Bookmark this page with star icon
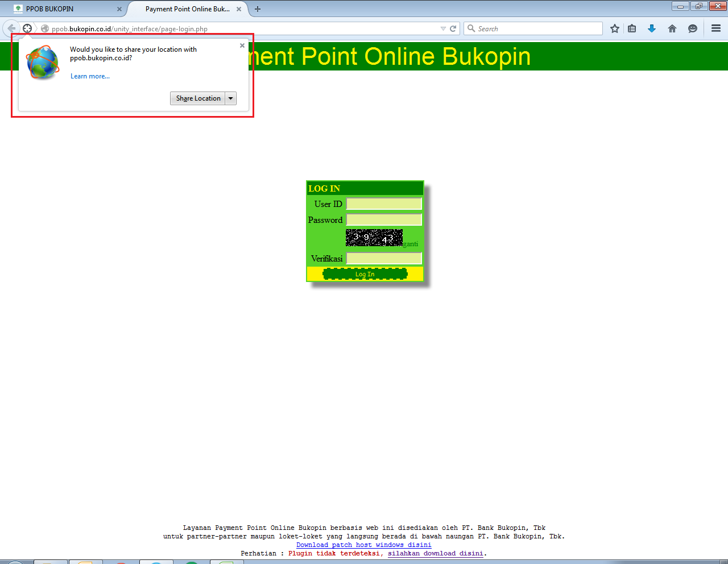 (615, 28)
